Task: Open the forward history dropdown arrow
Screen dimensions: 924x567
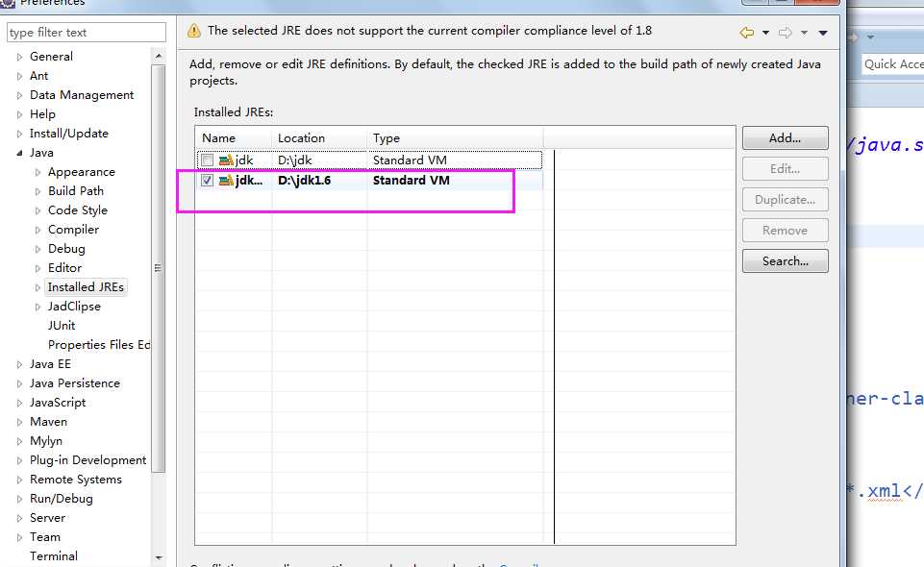Action: click(x=804, y=33)
